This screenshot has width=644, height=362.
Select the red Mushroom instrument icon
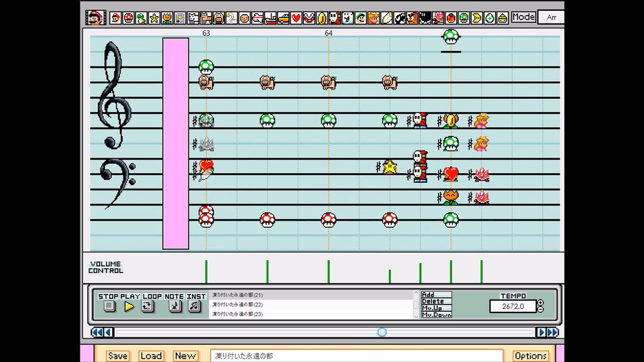pos(128,18)
